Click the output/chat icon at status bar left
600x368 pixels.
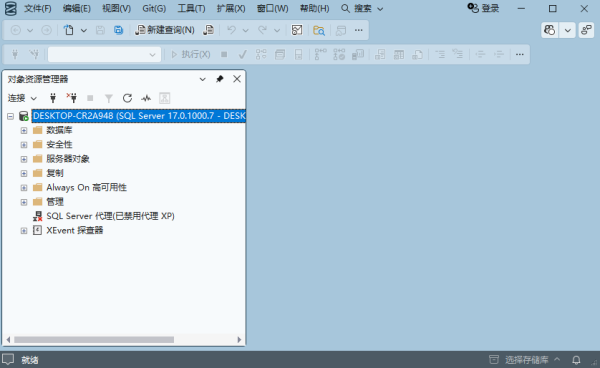pos(8,360)
